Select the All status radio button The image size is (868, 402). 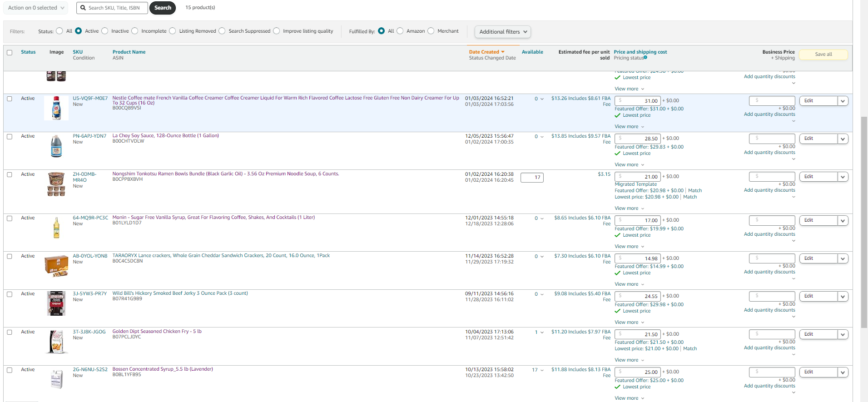(x=60, y=31)
